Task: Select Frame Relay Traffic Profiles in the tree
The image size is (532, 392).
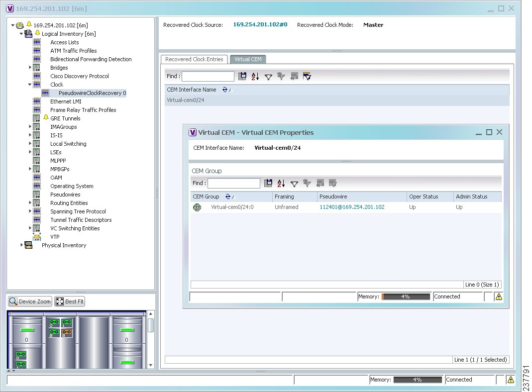Action: (83, 110)
